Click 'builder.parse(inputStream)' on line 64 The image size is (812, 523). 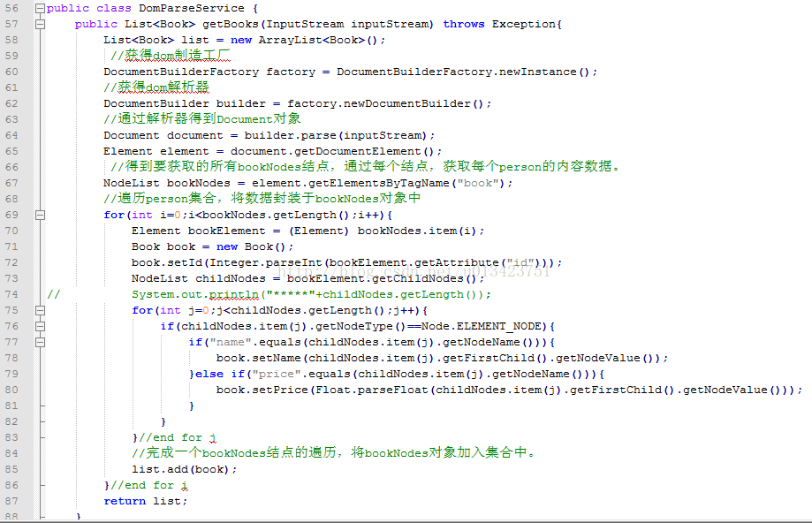click(x=336, y=135)
